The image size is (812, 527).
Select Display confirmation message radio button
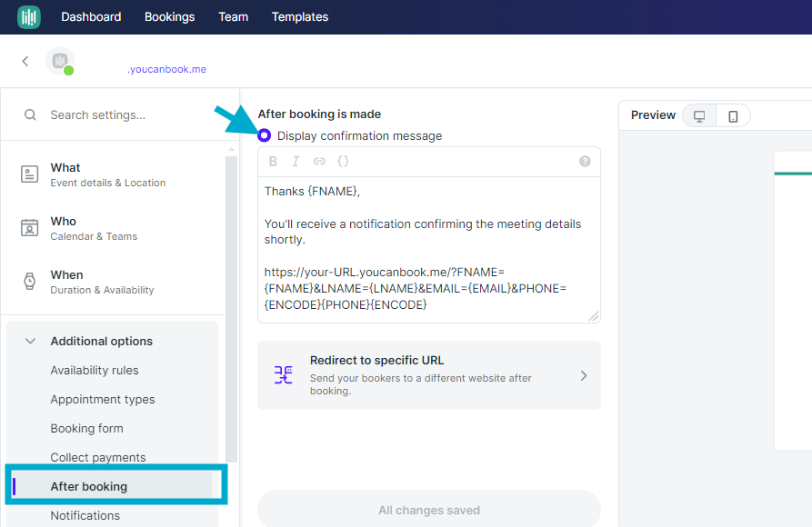[264, 135]
